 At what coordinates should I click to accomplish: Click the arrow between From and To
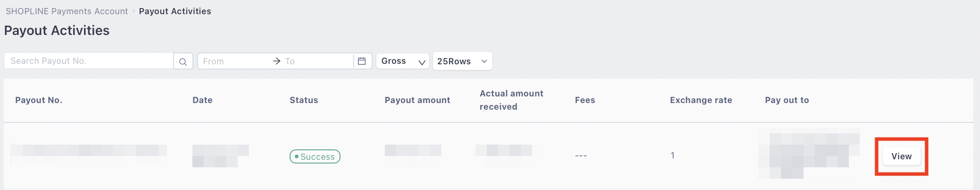point(277,61)
